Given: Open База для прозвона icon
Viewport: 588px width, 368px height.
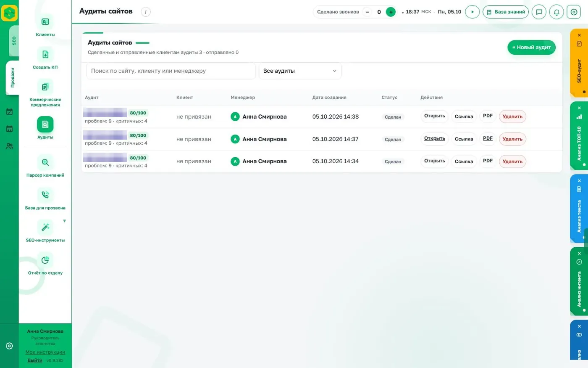Looking at the screenshot, I should 45,195.
